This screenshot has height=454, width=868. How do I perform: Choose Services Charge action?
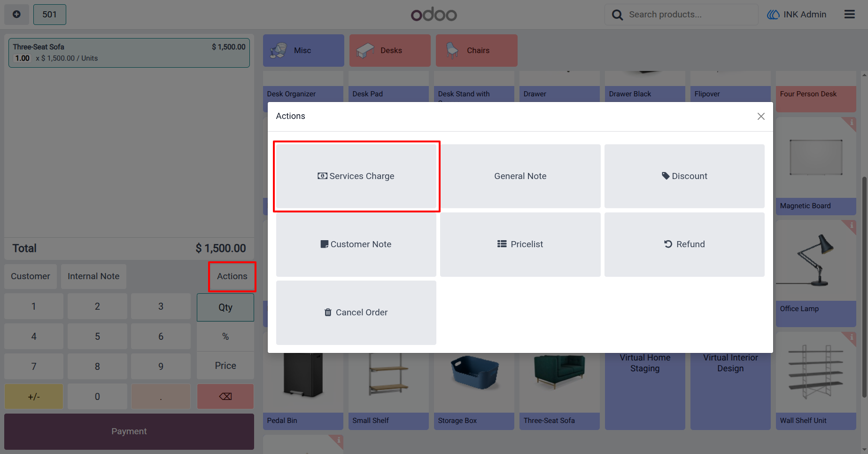tap(356, 176)
